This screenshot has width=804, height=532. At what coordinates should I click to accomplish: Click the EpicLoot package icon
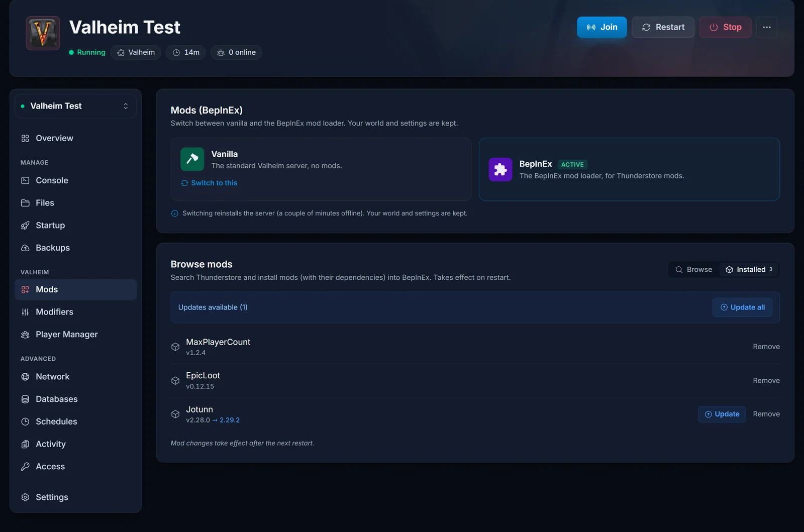[x=175, y=381]
